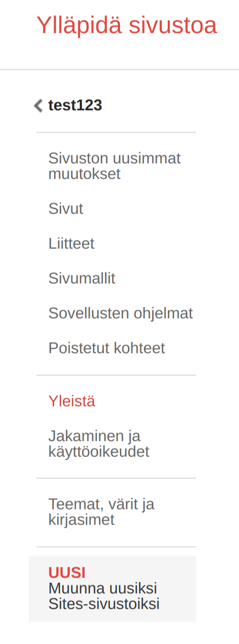This screenshot has height=644, width=239.
Task: Show recent site changes (uusimmat muutokset)
Action: click(x=115, y=166)
